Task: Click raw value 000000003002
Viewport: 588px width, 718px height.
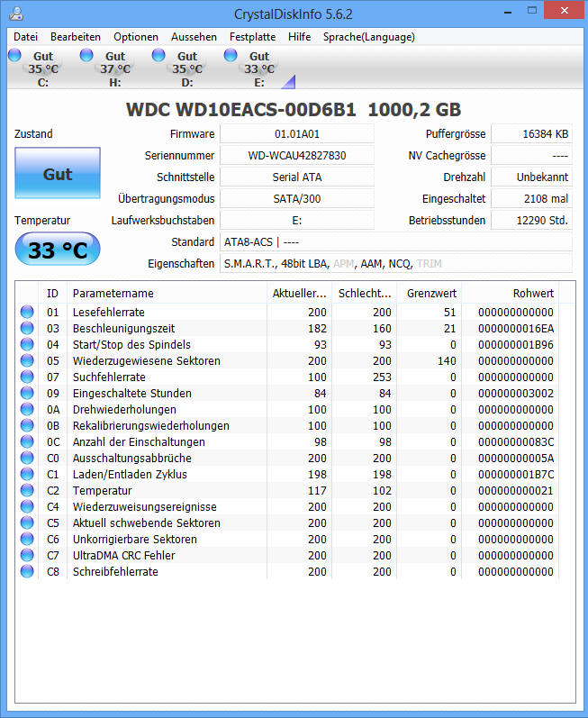Action: 516,394
